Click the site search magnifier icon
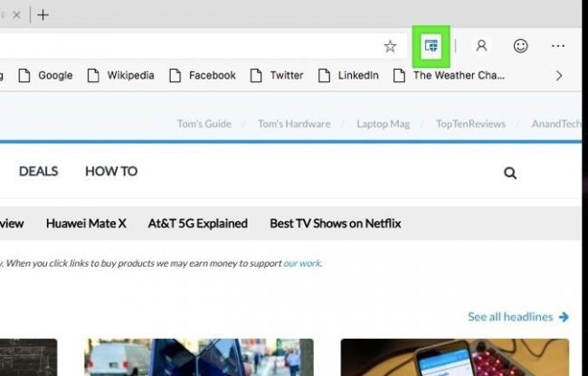Screen dimensions: 588x376 [510, 173]
